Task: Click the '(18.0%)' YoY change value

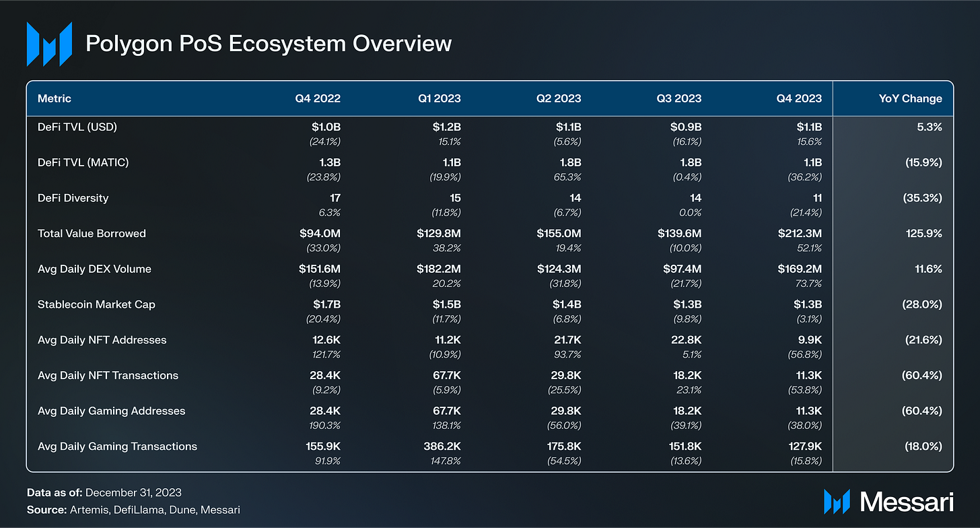Action: click(923, 446)
